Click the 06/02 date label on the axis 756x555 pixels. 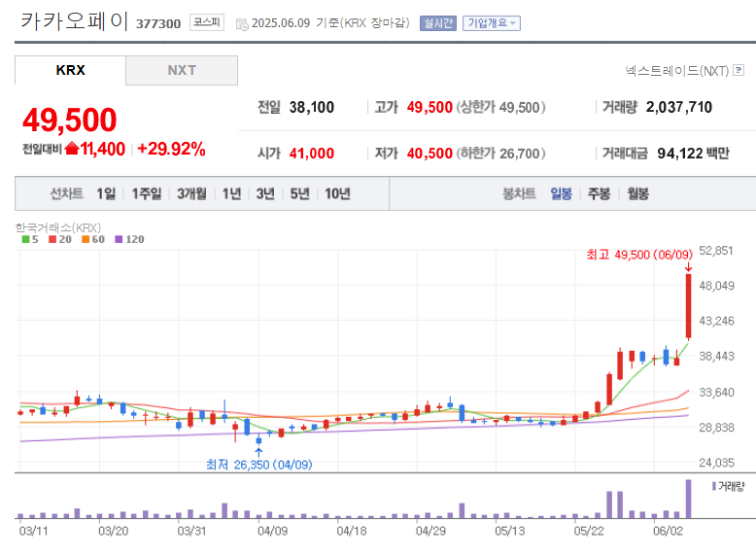pos(668,531)
